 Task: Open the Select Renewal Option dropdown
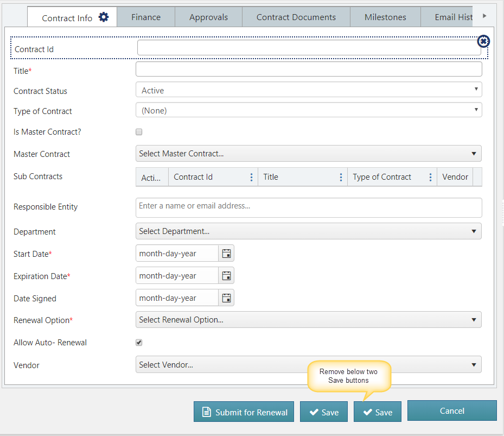[308, 320]
